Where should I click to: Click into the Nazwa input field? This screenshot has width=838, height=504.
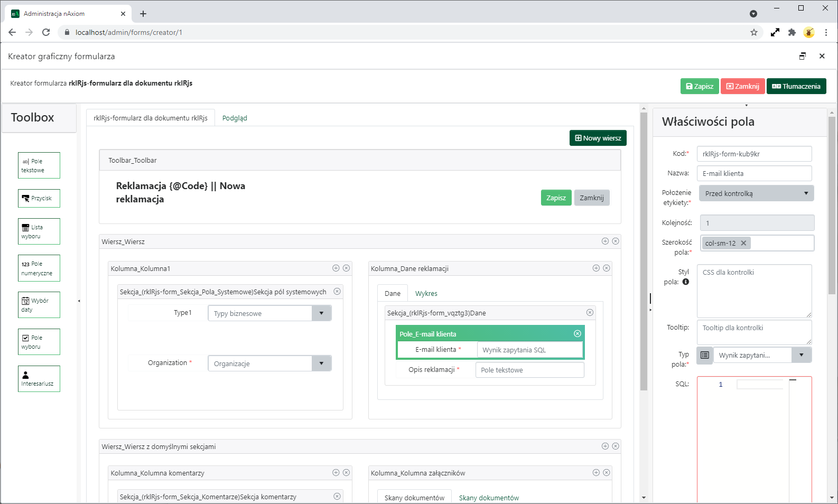(754, 173)
